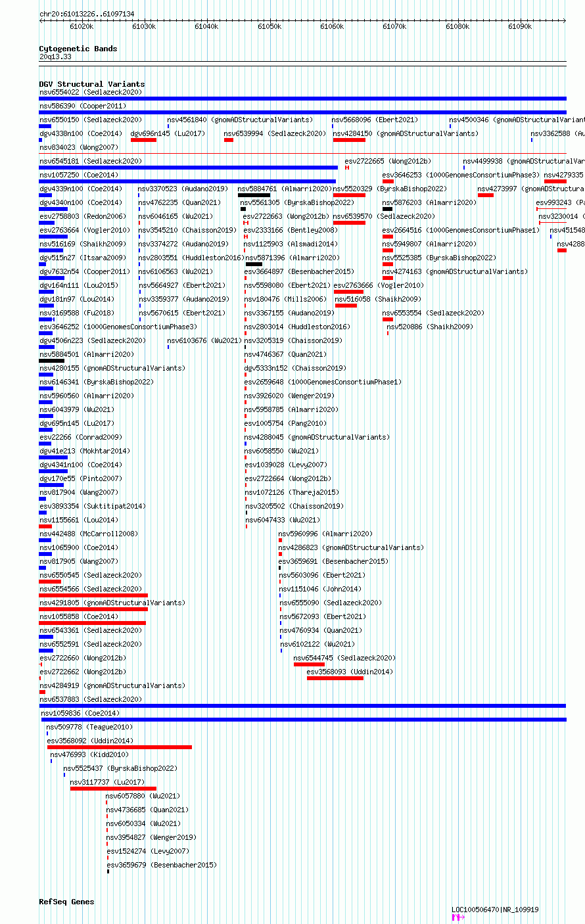Open variant nsv509778 (Teague2010)
Screen dimensions: 585x924
pos(89,727)
